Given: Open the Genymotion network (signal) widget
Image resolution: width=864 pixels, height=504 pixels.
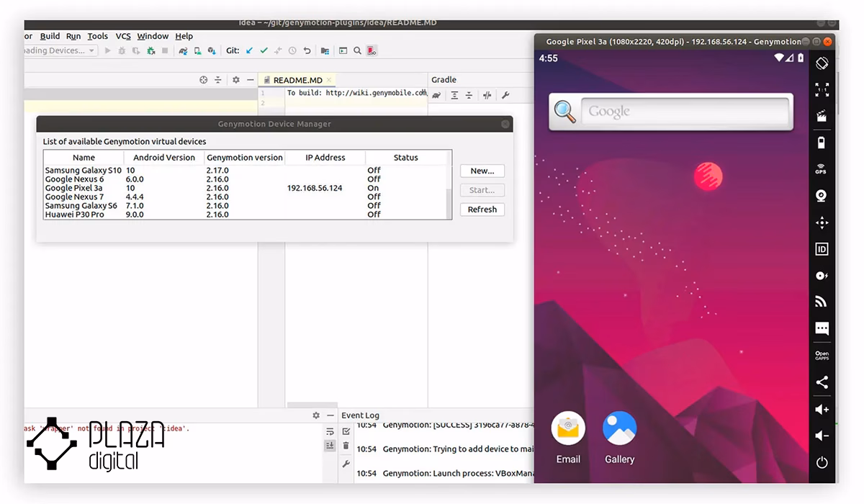Looking at the screenshot, I should (x=822, y=302).
